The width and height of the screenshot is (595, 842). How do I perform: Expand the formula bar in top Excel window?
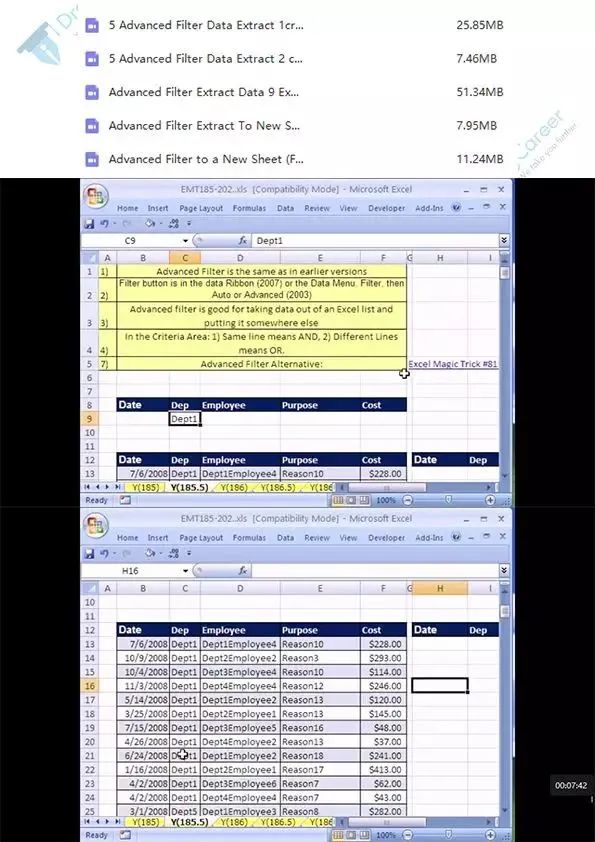504,241
